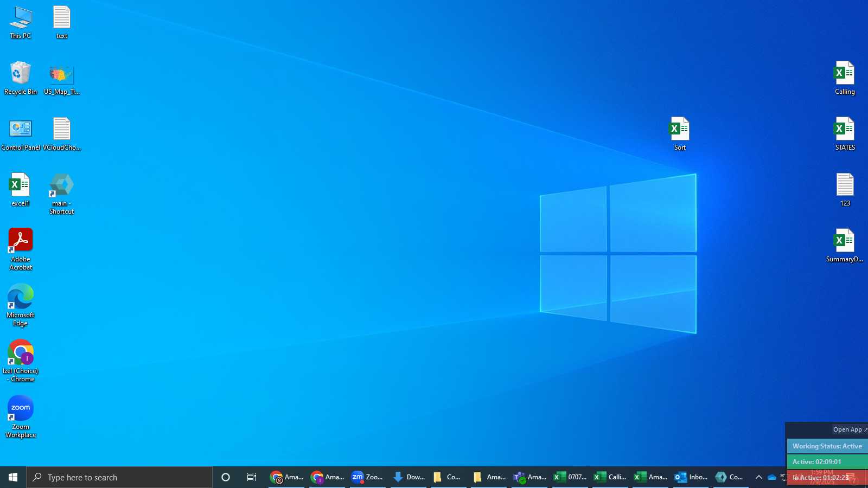Show hidden system tray icons
This screenshot has width=868, height=488.
pyautogui.click(x=758, y=477)
